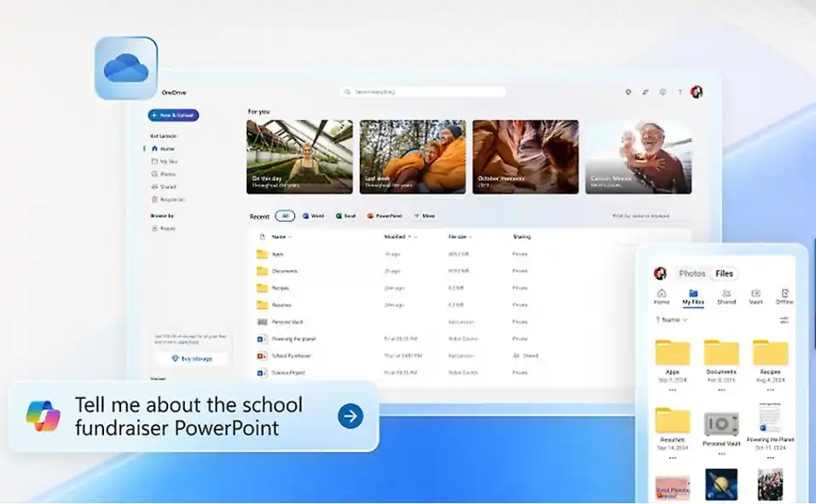Sort by the Modified column header

click(397, 236)
